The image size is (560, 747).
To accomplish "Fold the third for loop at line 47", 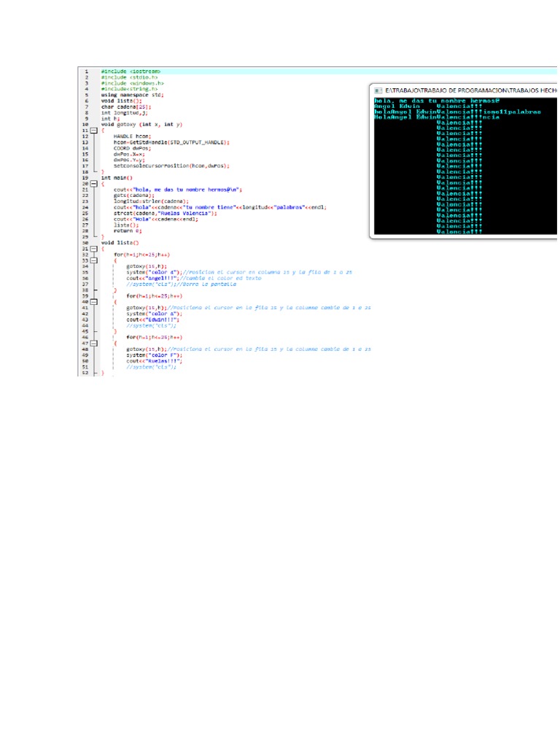I will pos(93,343).
